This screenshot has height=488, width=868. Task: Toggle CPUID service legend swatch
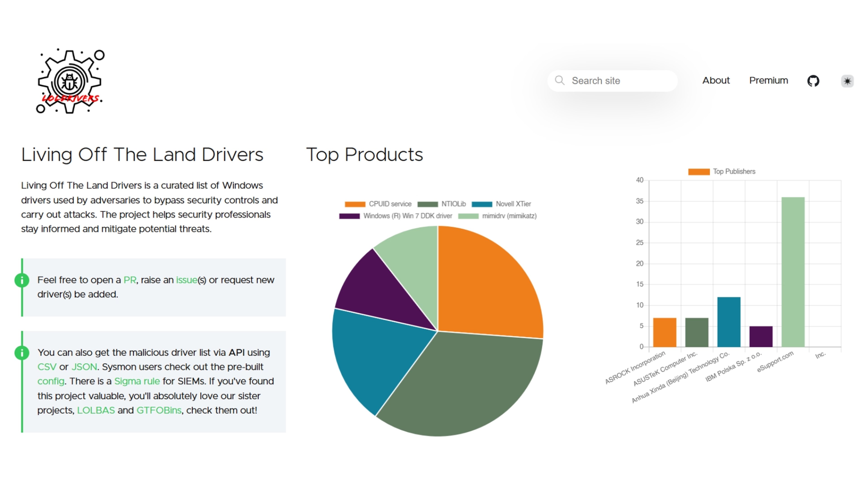(x=355, y=204)
